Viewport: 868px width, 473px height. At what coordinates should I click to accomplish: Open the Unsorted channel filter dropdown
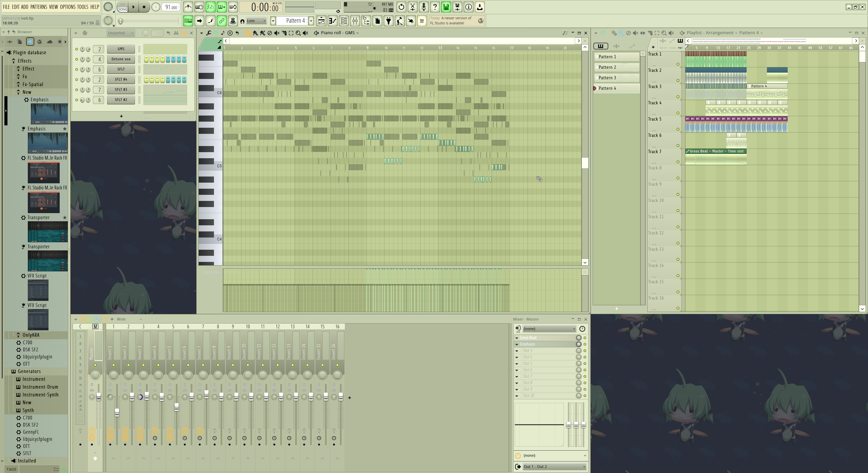121,33
